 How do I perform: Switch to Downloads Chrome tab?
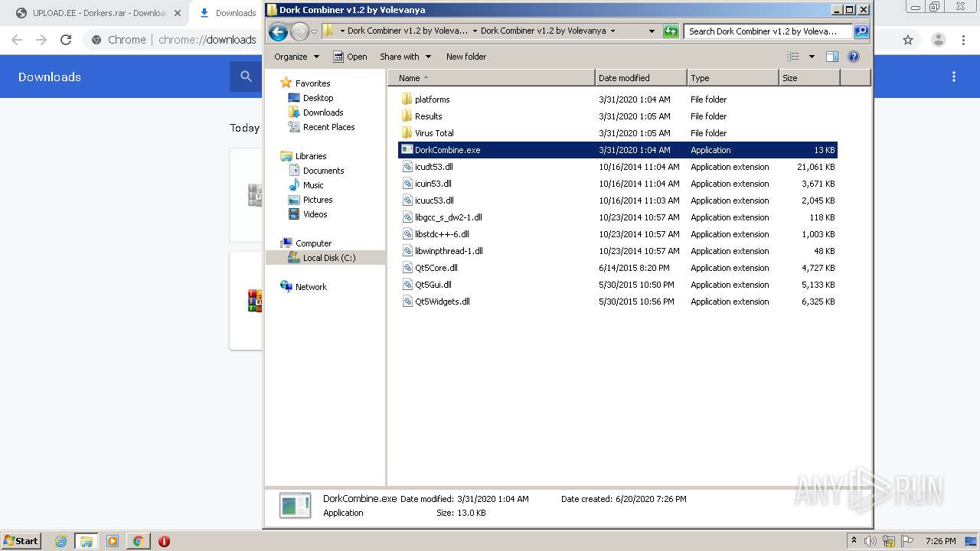pos(227,13)
